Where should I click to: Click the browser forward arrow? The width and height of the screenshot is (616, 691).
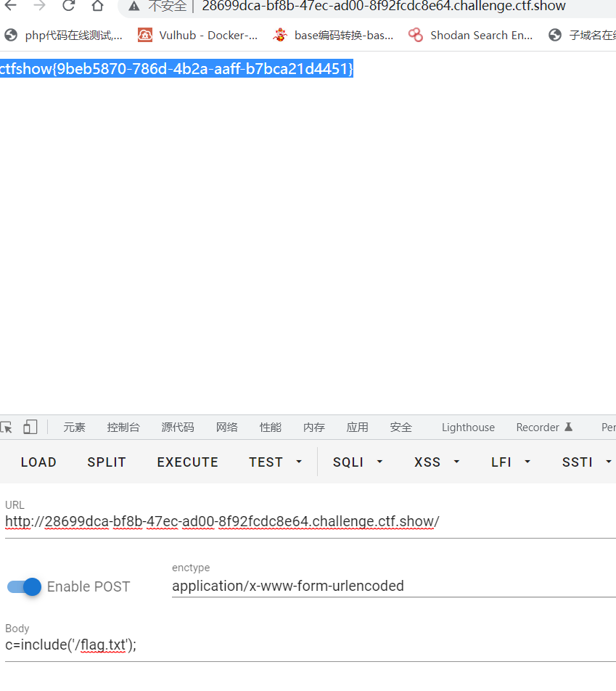pyautogui.click(x=40, y=5)
